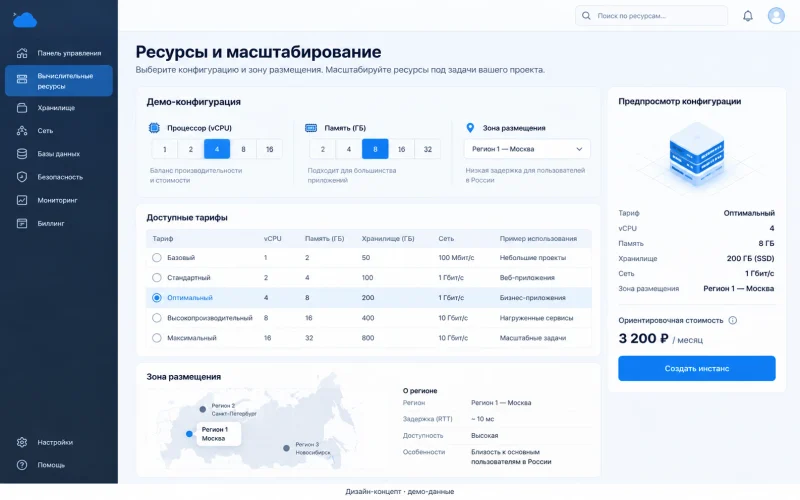
Task: Open Мониторинг in sidebar
Action: (59, 200)
